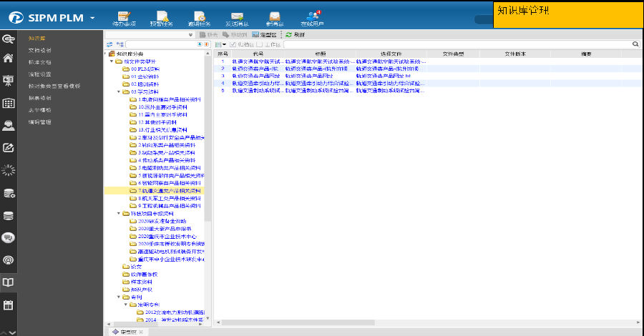Click the 发送消息 send message icon

[x=237, y=15]
